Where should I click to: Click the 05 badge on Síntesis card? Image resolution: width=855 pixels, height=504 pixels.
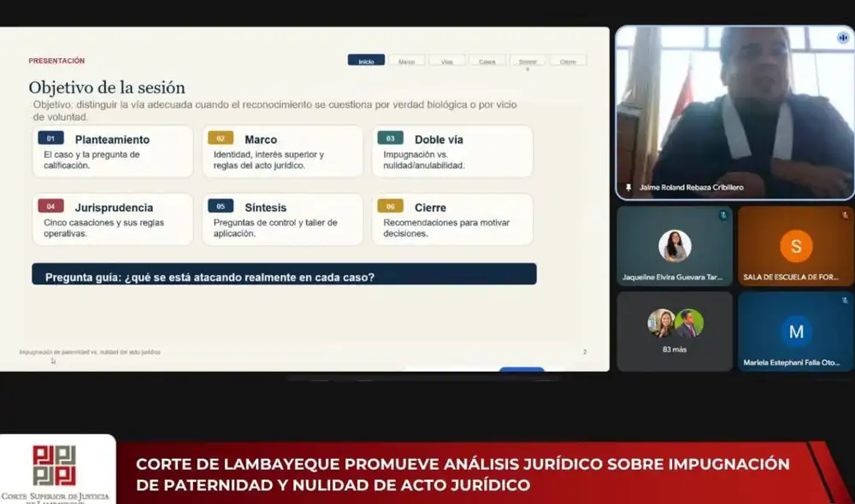221,206
